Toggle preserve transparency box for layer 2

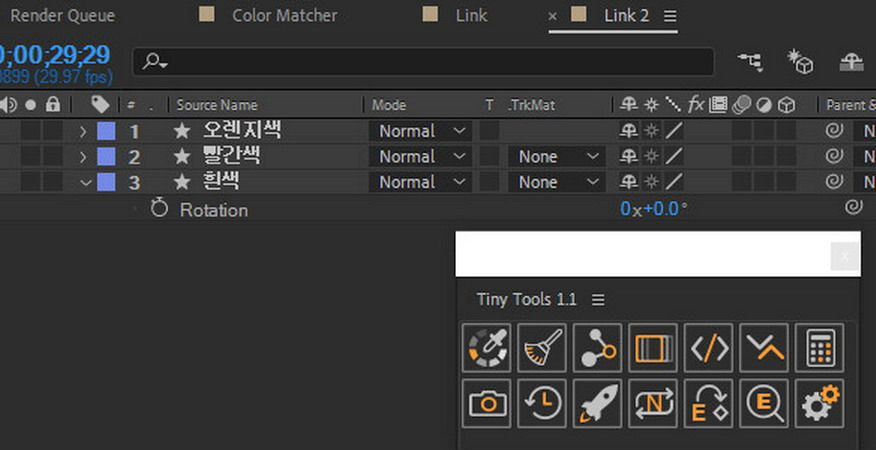(489, 157)
